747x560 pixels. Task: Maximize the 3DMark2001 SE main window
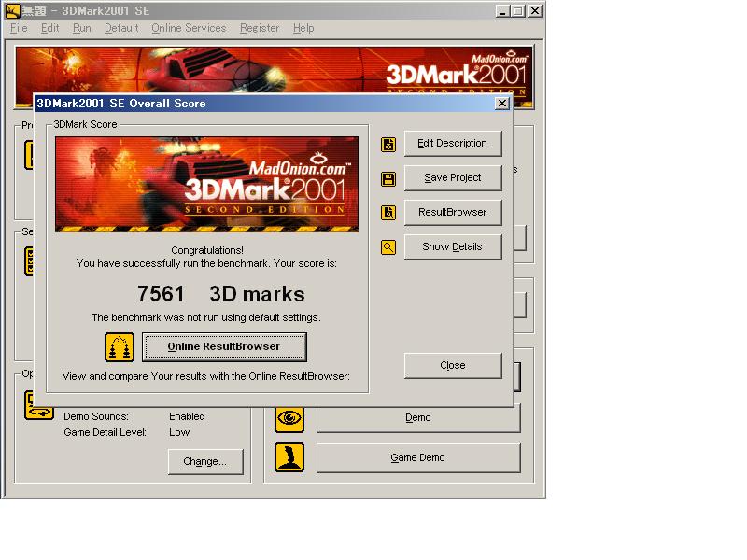click(x=518, y=11)
